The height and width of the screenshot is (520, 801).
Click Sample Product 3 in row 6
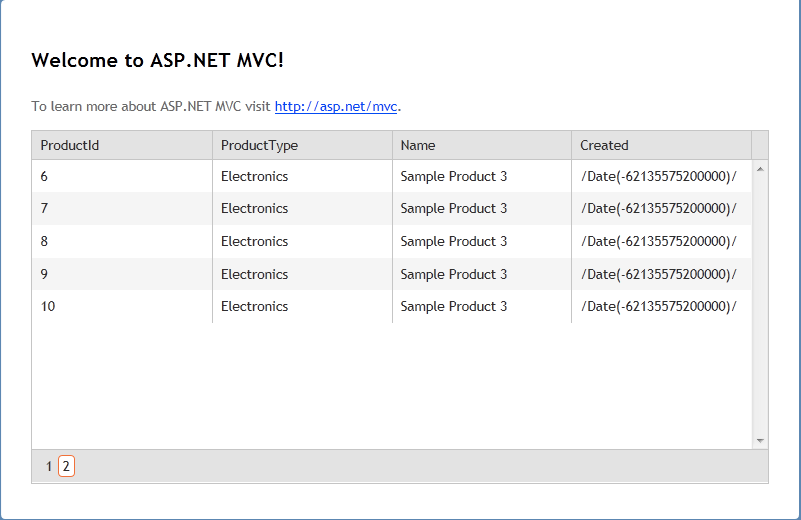pos(454,176)
